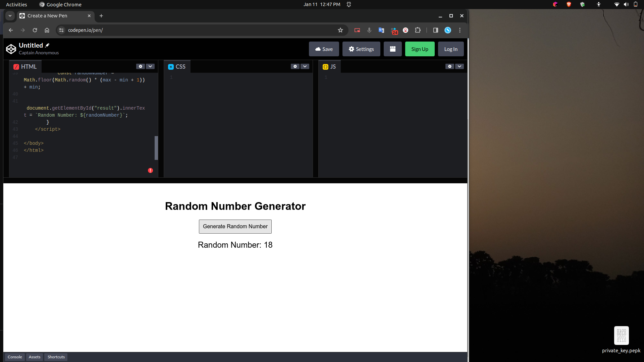
Task: Click the red error indicator in HTML editor
Action: point(150,171)
